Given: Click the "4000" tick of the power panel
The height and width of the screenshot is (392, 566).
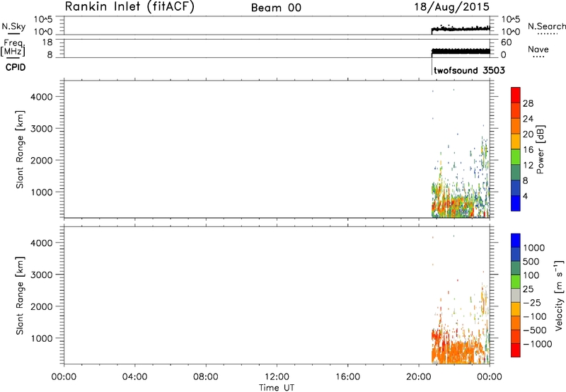Looking at the screenshot, I should click(42, 97).
